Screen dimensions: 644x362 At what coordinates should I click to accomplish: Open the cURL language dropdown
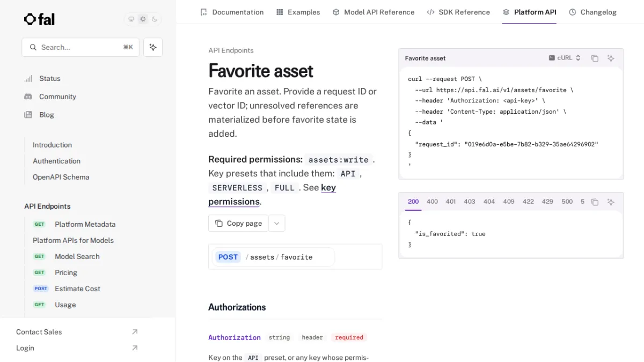565,58
